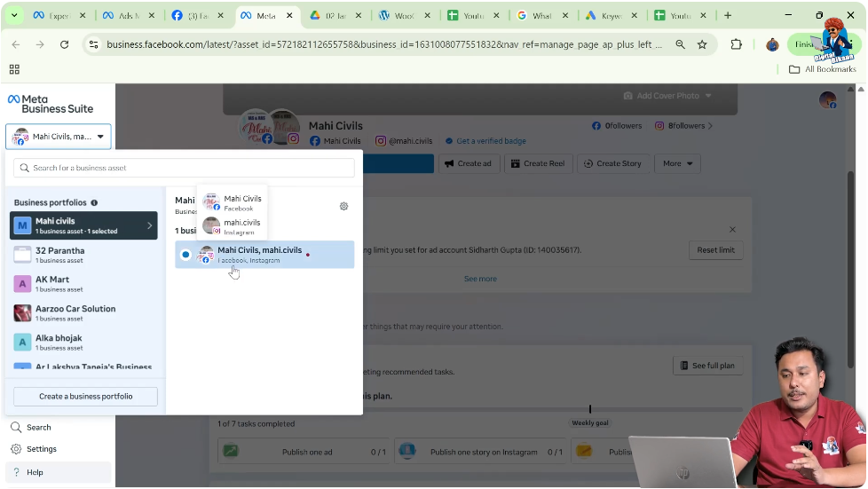The image size is (868, 489).
Task: Click the AK Mart 'A' portfolio icon
Action: coord(22,284)
